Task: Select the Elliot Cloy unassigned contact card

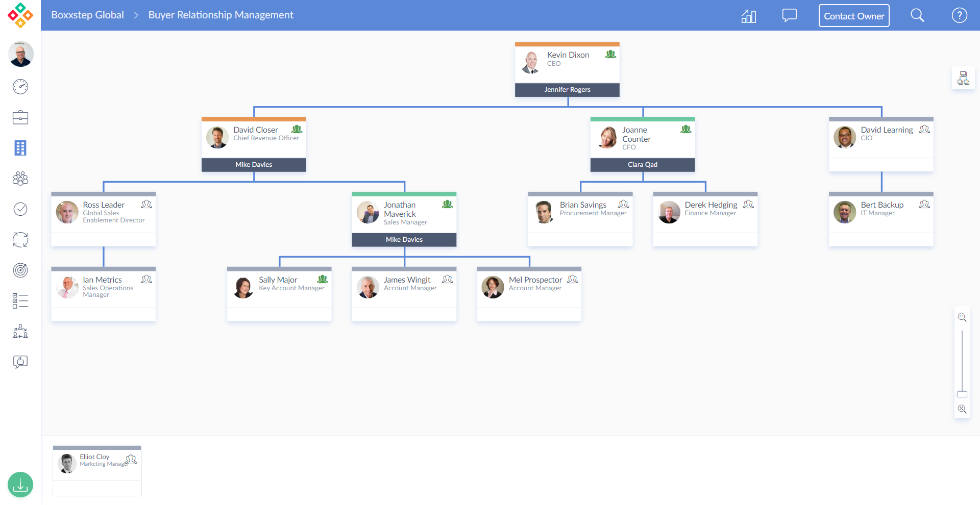Action: (97, 469)
